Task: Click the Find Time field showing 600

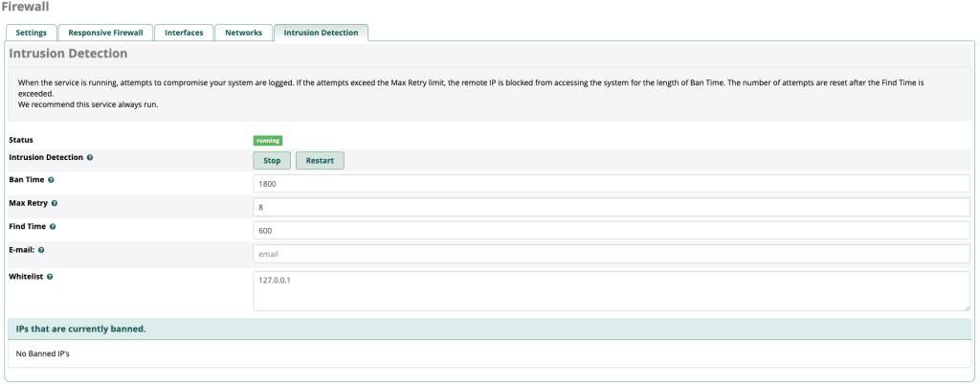Action: click(612, 231)
